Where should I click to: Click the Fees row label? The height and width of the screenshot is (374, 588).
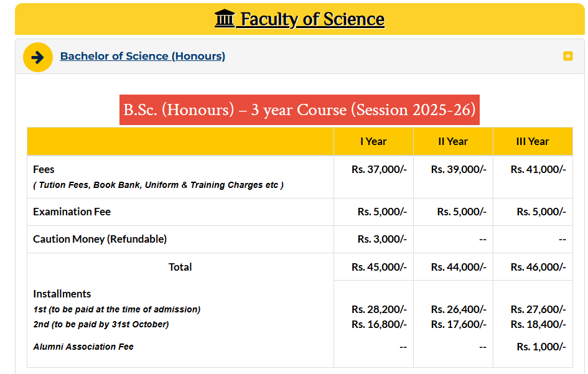point(43,169)
